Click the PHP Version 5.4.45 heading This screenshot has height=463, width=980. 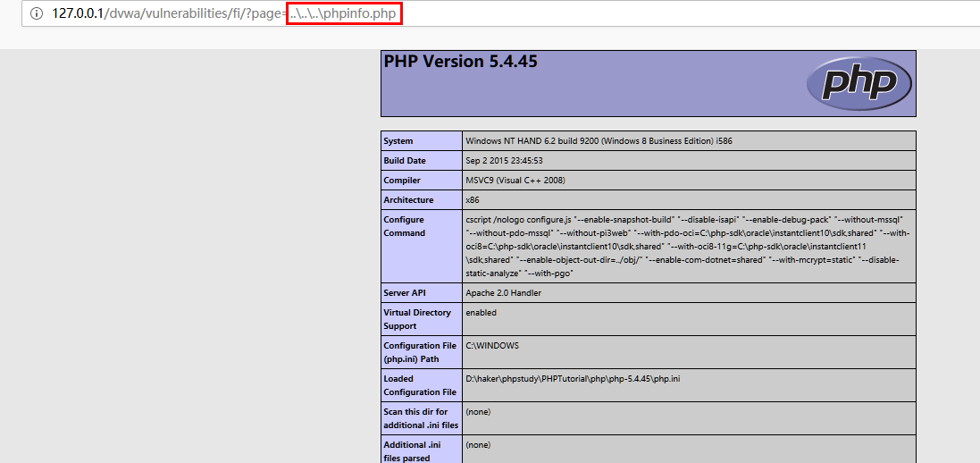coord(460,62)
